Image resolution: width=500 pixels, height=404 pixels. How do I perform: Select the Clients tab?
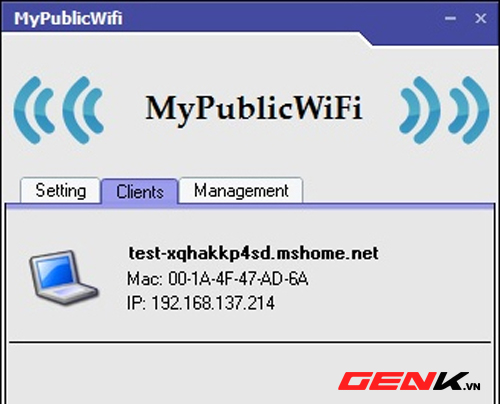[x=140, y=192]
